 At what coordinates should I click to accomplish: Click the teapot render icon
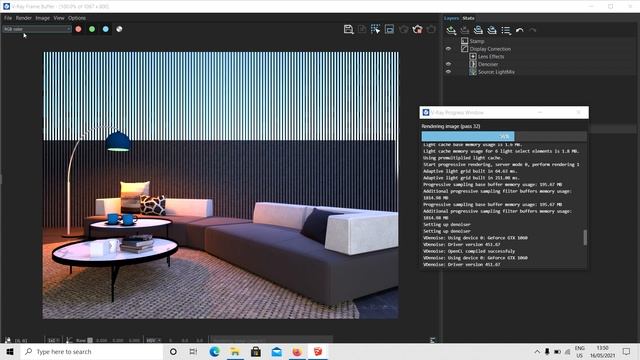click(417, 29)
